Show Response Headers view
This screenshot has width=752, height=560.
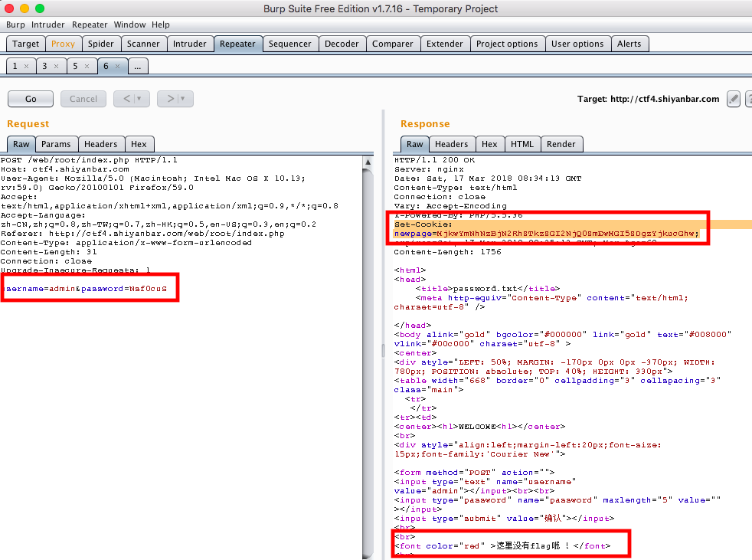[451, 144]
